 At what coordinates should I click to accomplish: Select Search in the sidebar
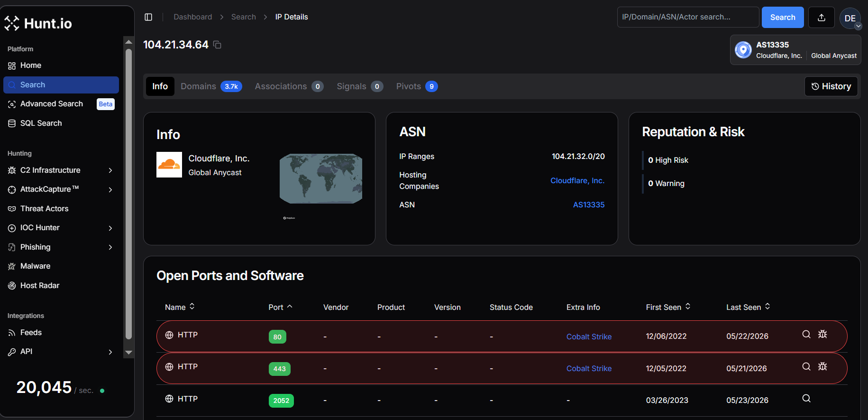(x=61, y=85)
